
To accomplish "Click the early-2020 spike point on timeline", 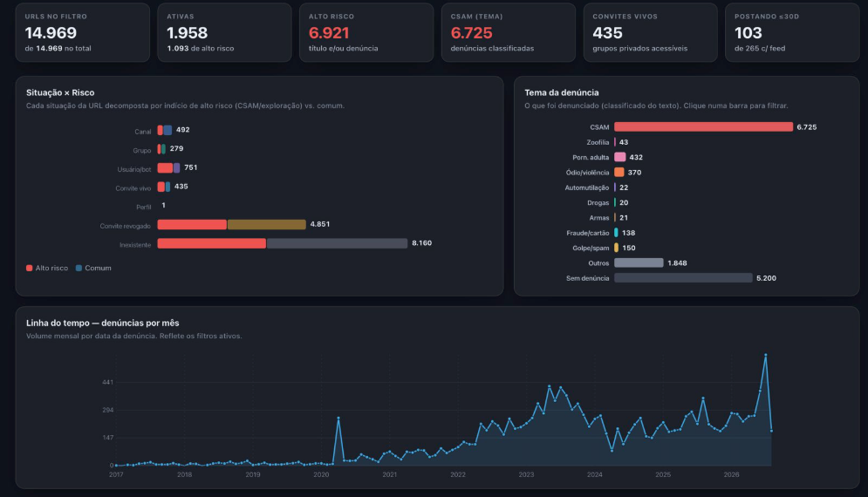I will 338,418.
